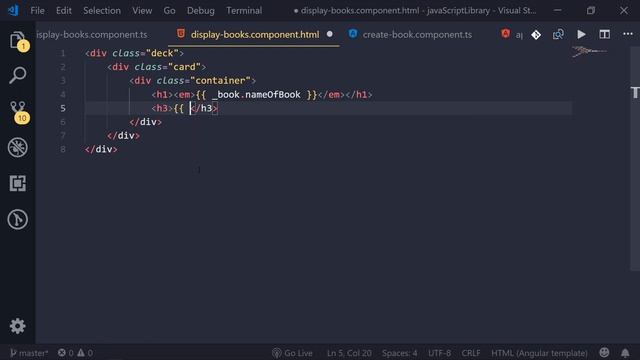
Task: Change line ending via CRLF indicator
Action: point(471,353)
